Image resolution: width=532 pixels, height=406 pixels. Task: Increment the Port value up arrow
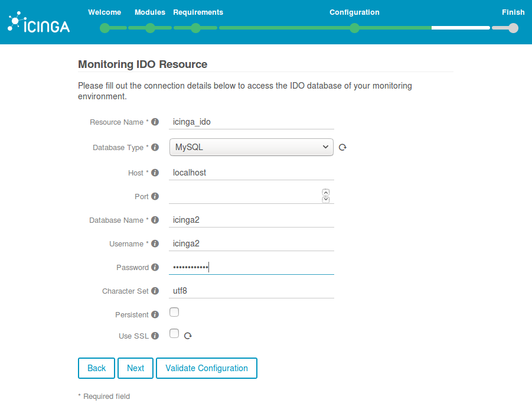point(326,193)
